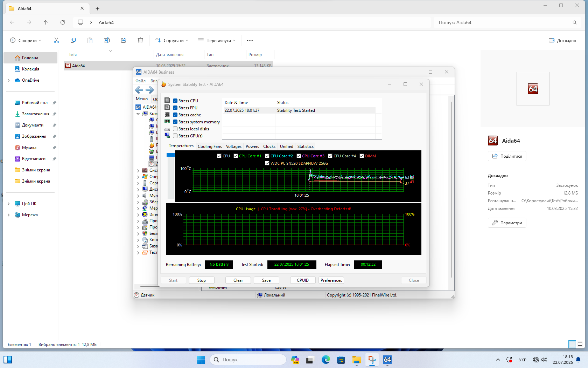Click the Delete trash bin icon
Screen dimensions: 588x368
(140, 41)
